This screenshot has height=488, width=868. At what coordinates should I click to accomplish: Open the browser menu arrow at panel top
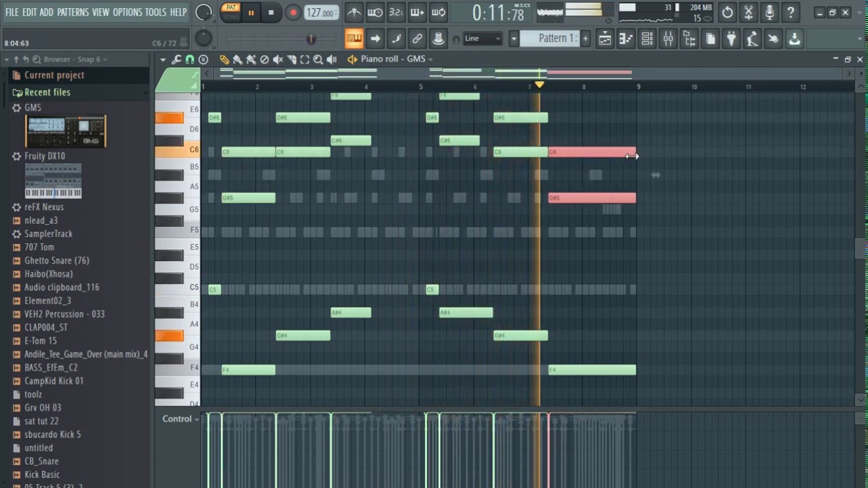point(7,60)
